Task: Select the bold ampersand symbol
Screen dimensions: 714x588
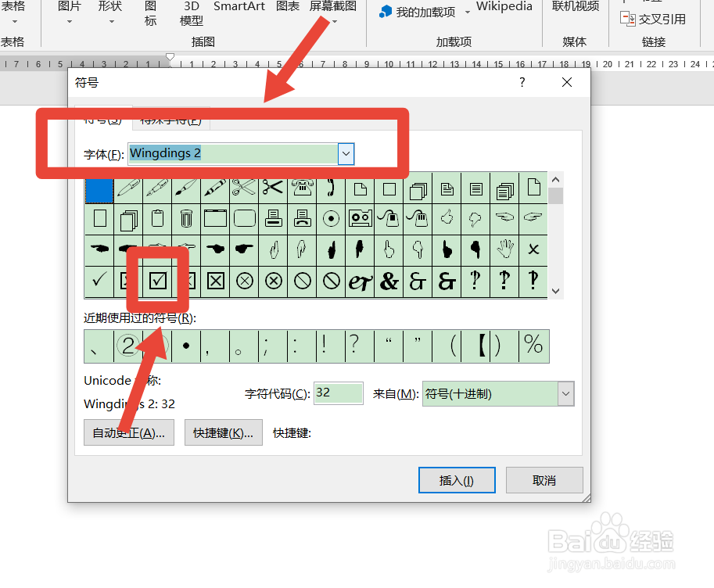Action: [389, 281]
